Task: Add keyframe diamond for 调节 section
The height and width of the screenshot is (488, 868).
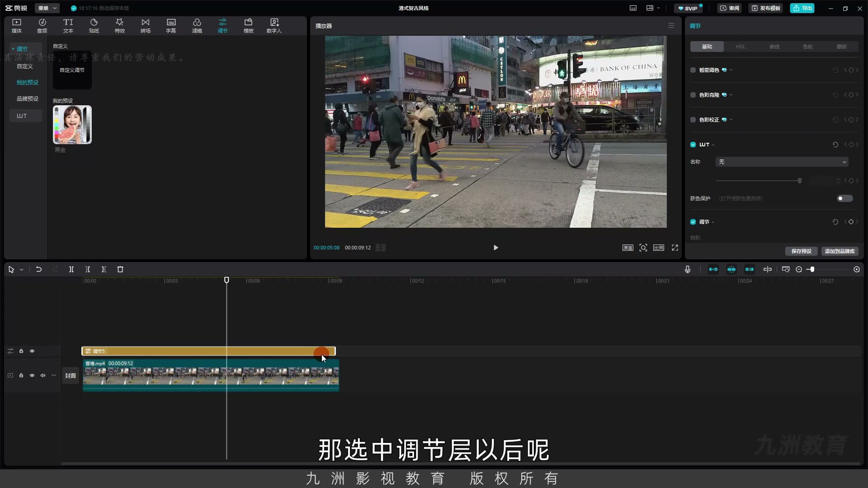Action: [851, 222]
